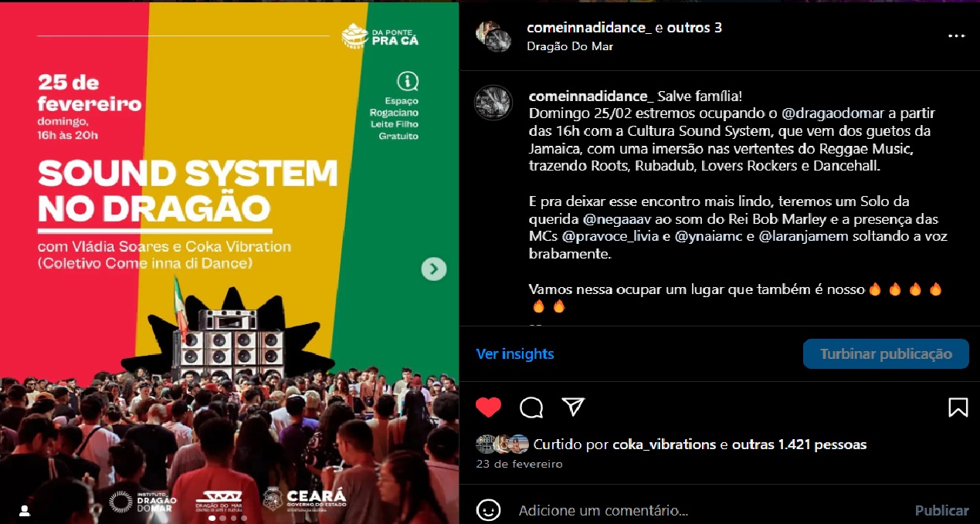The image size is (980, 524).
Task: View tagged people icon on the image
Action: coord(25,510)
